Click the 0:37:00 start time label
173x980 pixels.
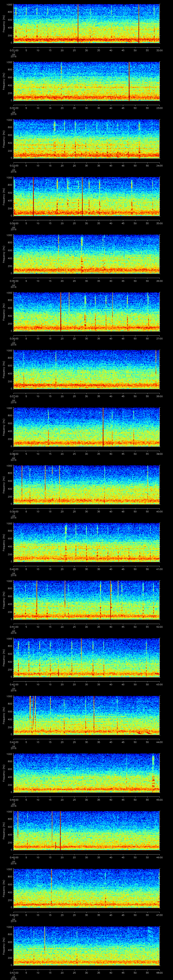click(14, 396)
